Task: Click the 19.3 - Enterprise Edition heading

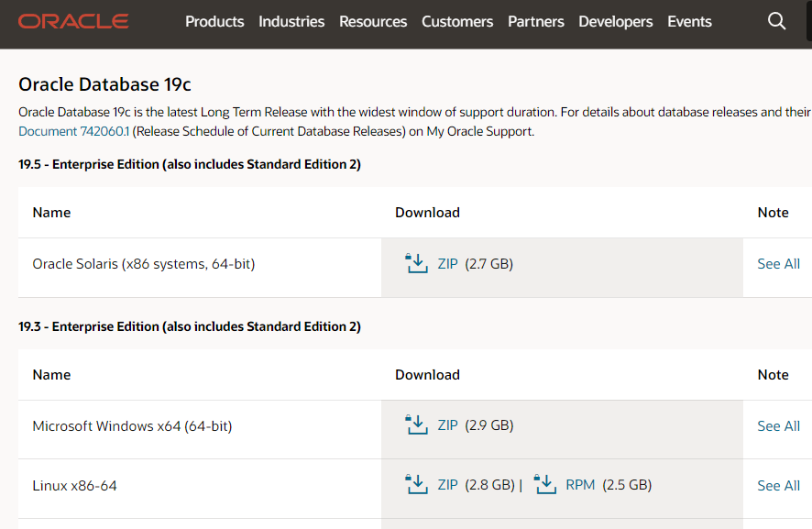Action: (x=190, y=326)
